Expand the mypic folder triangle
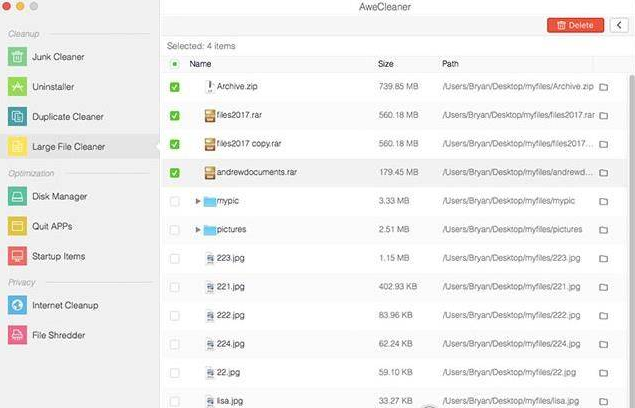 (x=198, y=201)
